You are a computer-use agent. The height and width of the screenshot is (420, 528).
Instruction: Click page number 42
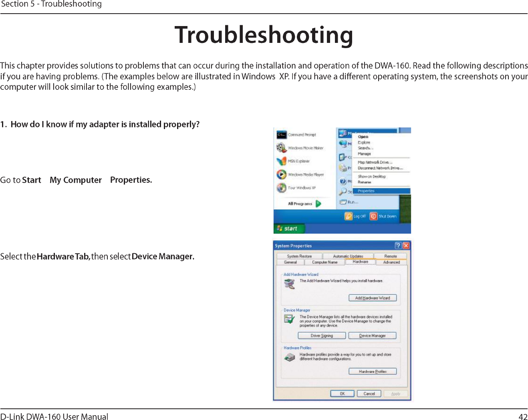click(x=523, y=416)
